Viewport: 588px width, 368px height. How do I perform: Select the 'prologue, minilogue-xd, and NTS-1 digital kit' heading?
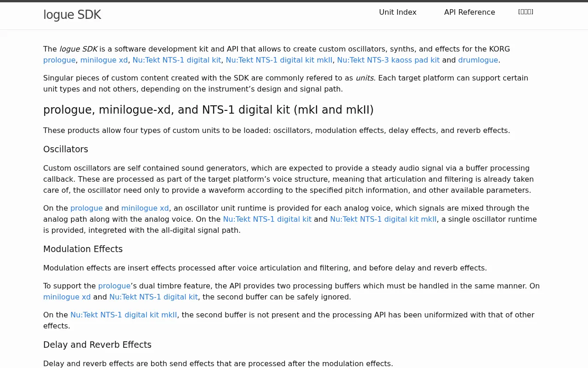209,110
